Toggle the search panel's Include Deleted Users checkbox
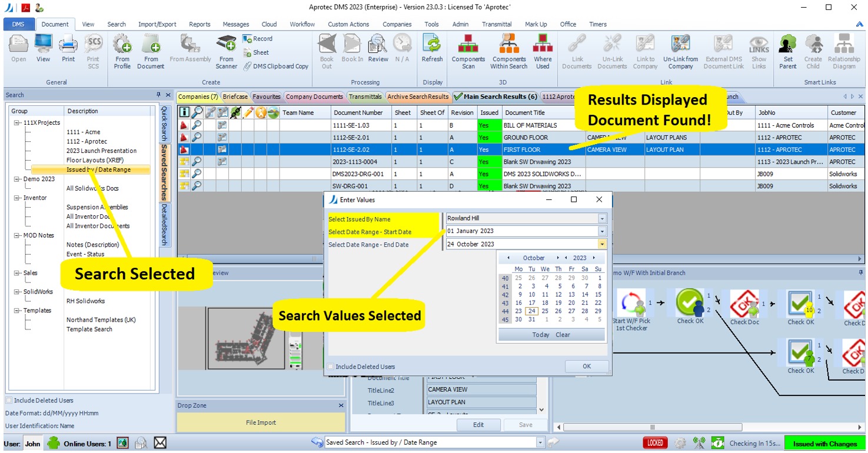The width and height of the screenshot is (868, 453). [9, 401]
